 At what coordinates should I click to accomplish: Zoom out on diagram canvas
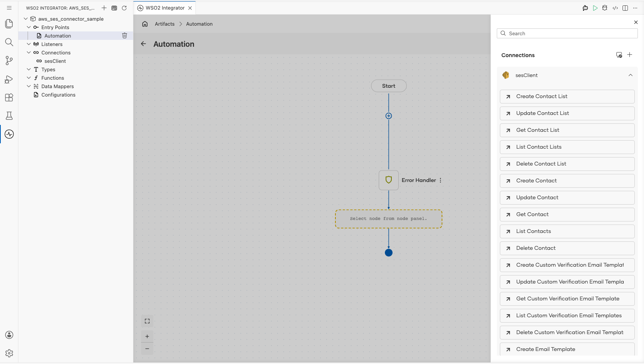(x=147, y=349)
